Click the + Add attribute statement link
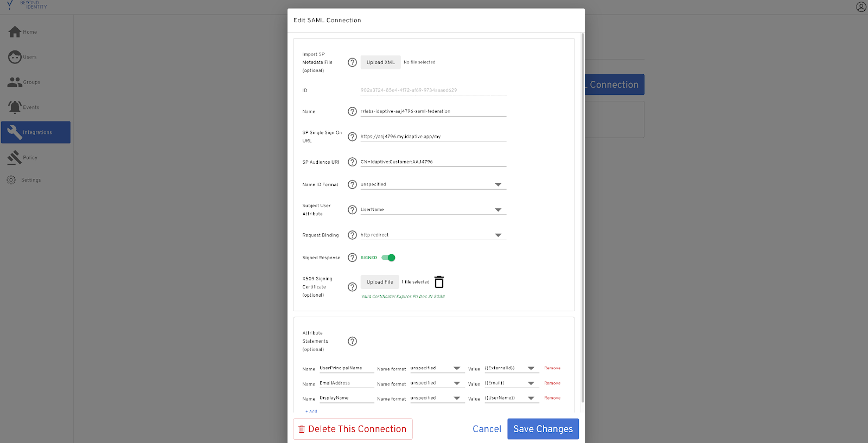Image resolution: width=868 pixels, height=443 pixels. click(x=311, y=411)
